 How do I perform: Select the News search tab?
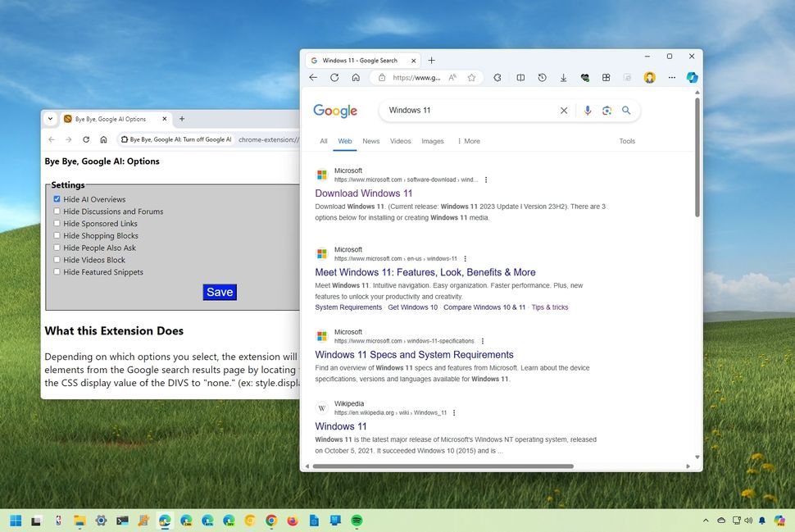coord(370,141)
